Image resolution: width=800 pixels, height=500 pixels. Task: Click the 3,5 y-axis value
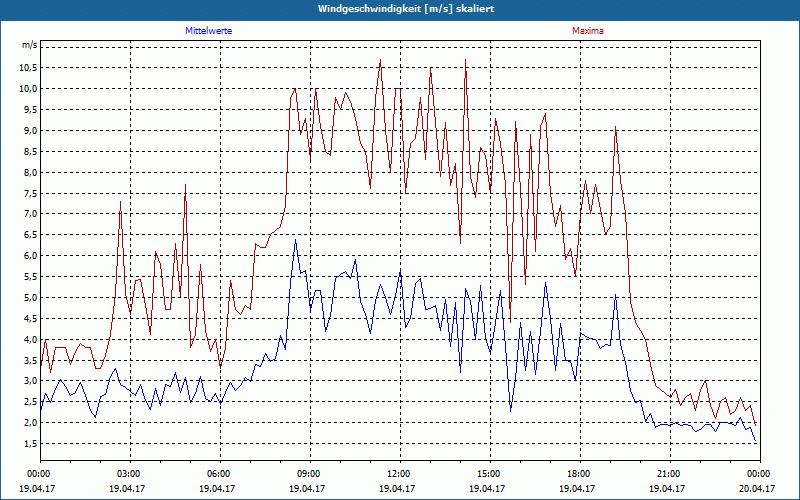(30, 360)
